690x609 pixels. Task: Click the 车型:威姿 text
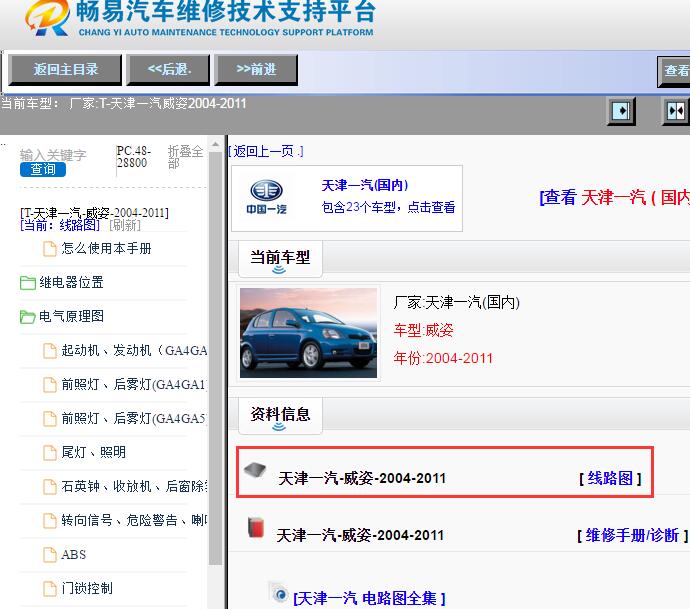[x=423, y=330]
